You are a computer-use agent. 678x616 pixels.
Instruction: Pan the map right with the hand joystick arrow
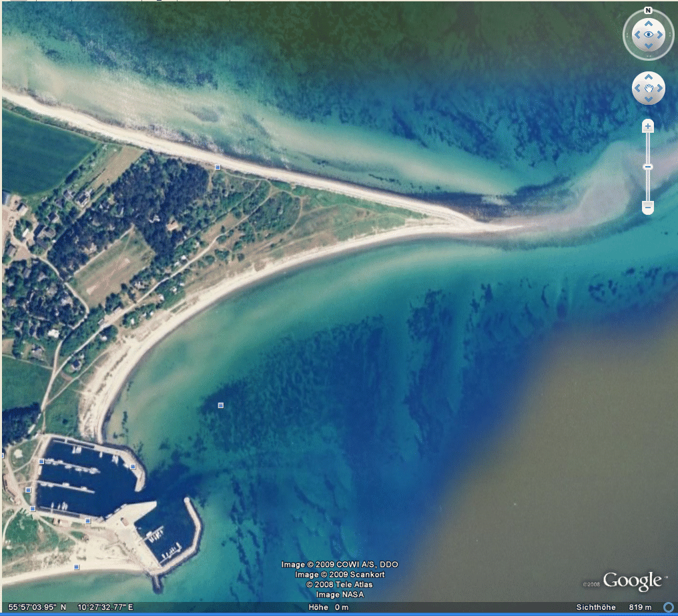pos(659,88)
